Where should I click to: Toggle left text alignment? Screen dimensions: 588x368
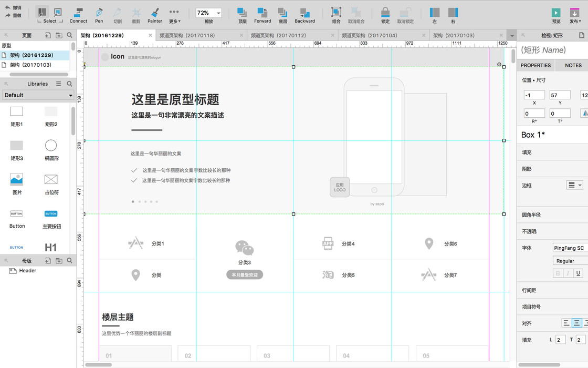tap(566, 323)
